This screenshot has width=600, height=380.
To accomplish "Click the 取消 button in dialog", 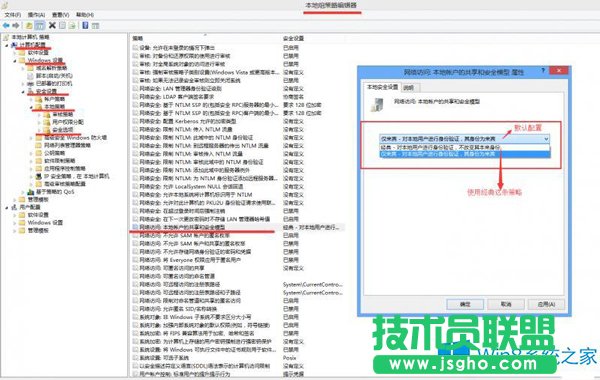I will point(506,304).
